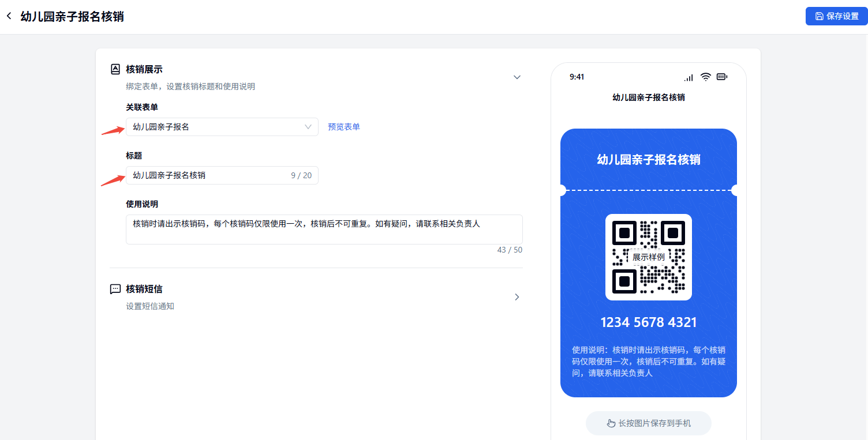Click the back arrow beside the page title
Viewport: 868px width, 440px height.
point(9,16)
